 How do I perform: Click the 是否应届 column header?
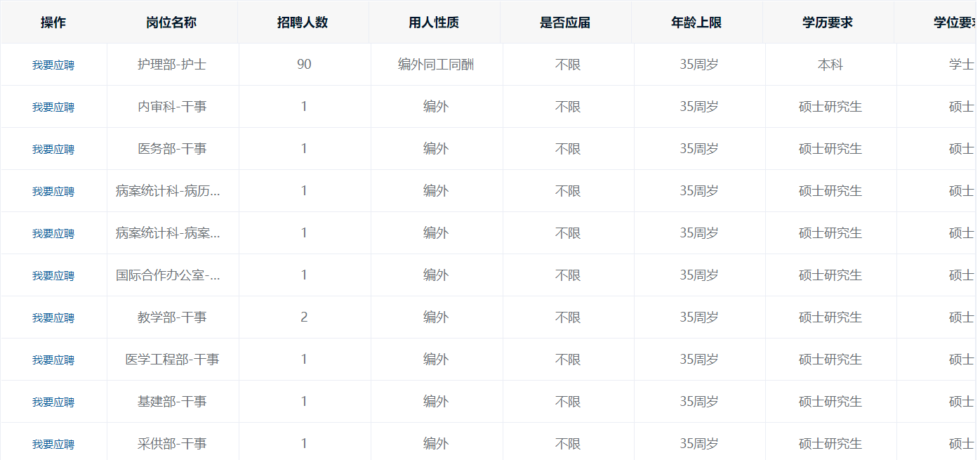tap(565, 22)
